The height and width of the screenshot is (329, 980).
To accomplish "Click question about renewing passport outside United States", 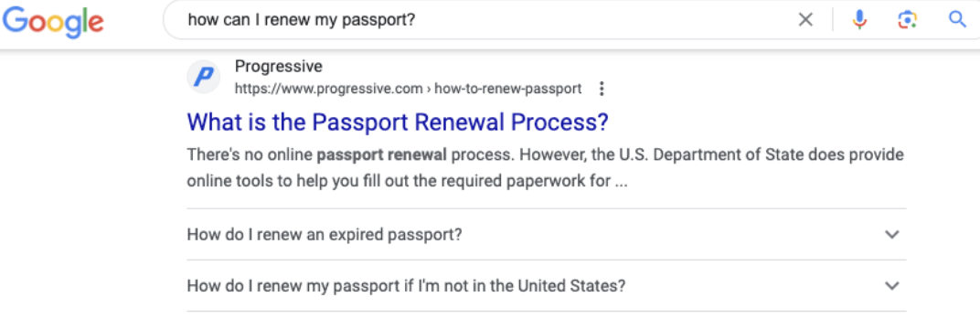I will pyautogui.click(x=406, y=286).
